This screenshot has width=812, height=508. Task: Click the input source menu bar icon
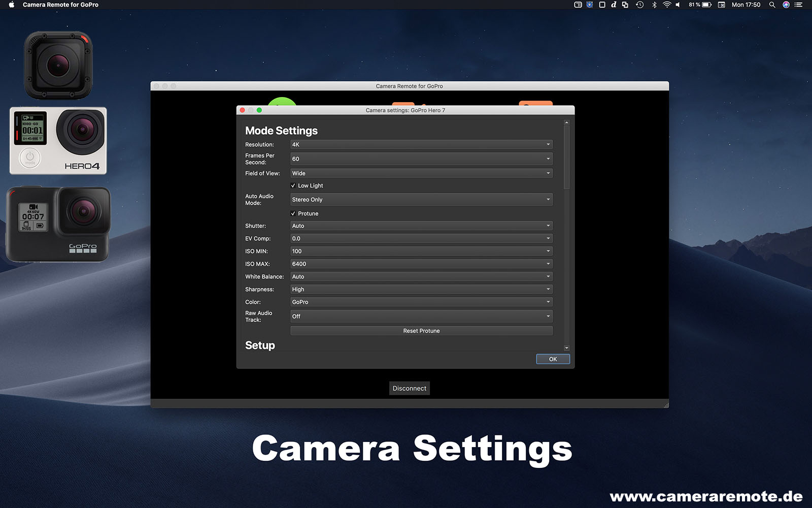[721, 5]
